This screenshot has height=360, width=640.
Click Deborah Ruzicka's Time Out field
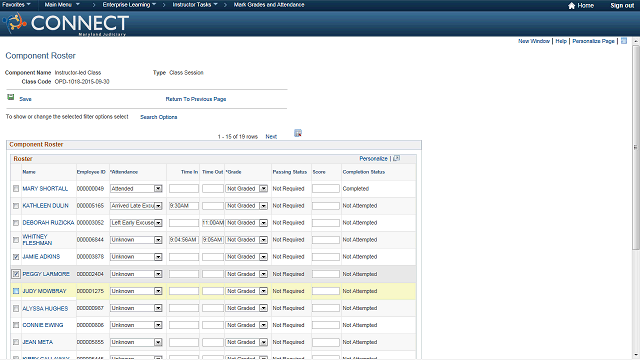pos(213,223)
